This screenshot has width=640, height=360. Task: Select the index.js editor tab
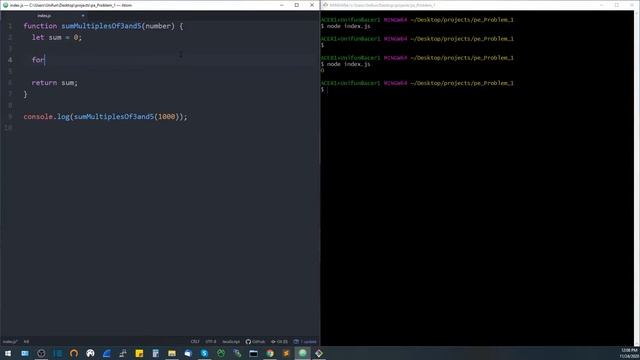tap(44, 16)
